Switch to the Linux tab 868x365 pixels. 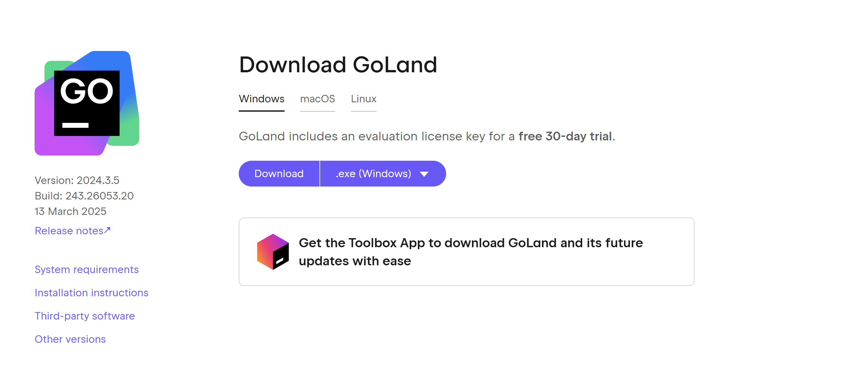point(363,99)
